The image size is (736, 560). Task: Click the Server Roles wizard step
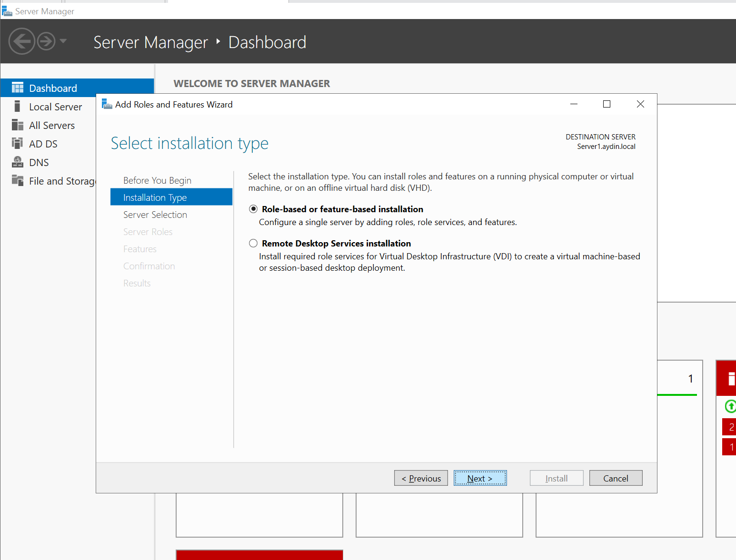tap(148, 232)
